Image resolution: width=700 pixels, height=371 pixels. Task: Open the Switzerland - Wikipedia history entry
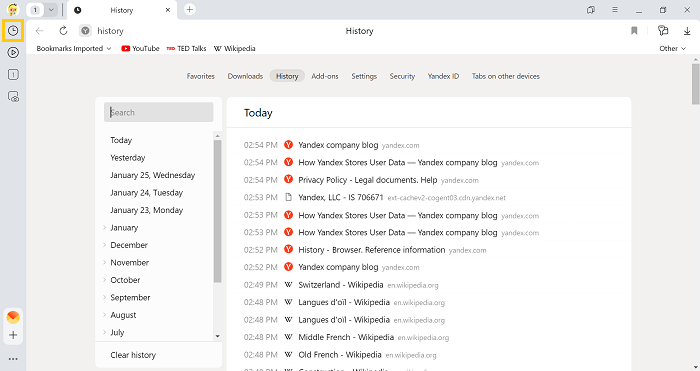click(x=341, y=285)
